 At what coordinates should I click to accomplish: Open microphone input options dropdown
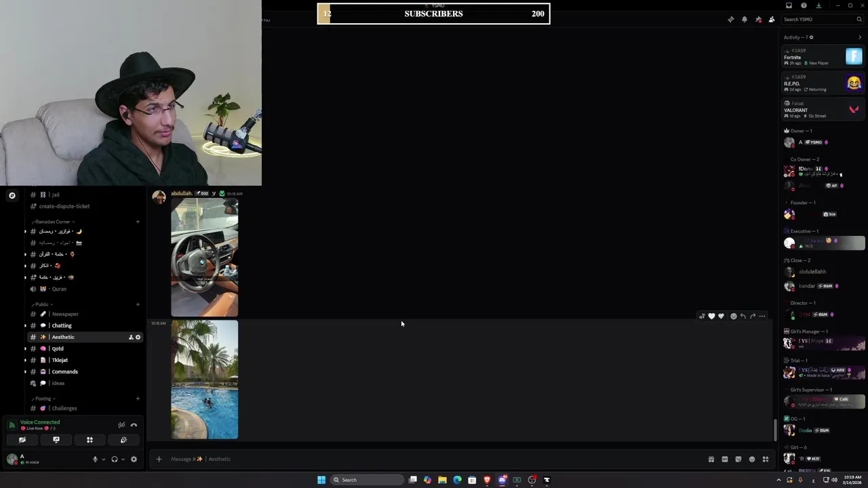103,459
